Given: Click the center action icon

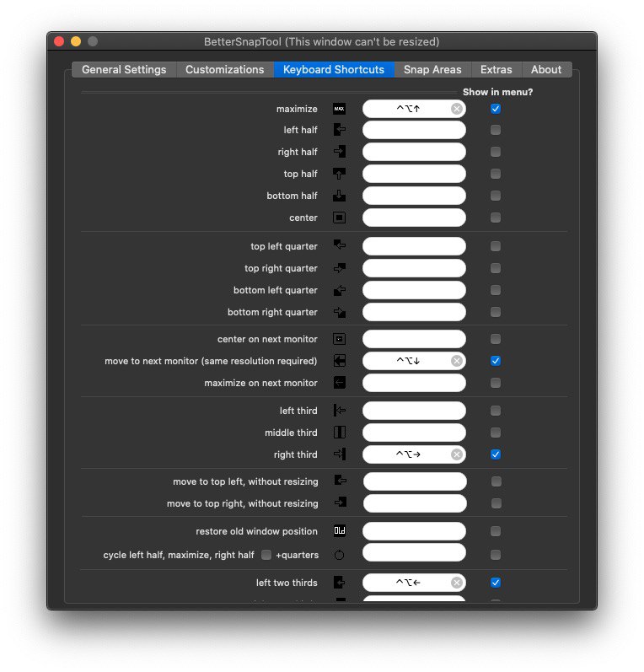Looking at the screenshot, I should (340, 218).
